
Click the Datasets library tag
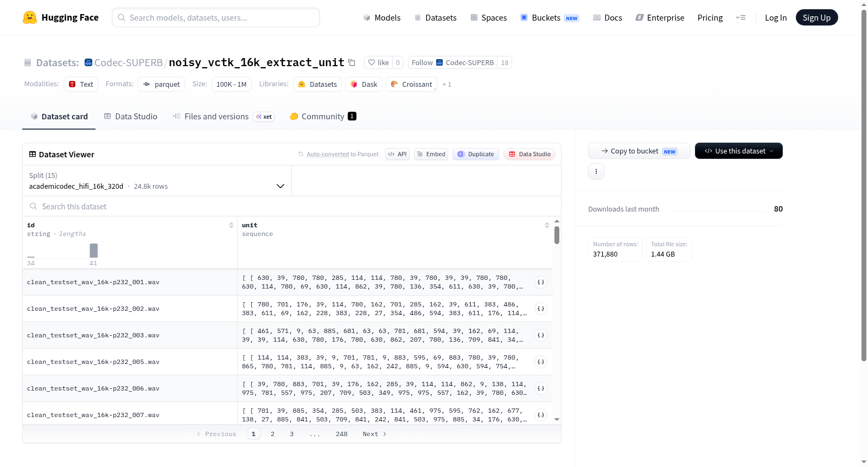pos(317,84)
